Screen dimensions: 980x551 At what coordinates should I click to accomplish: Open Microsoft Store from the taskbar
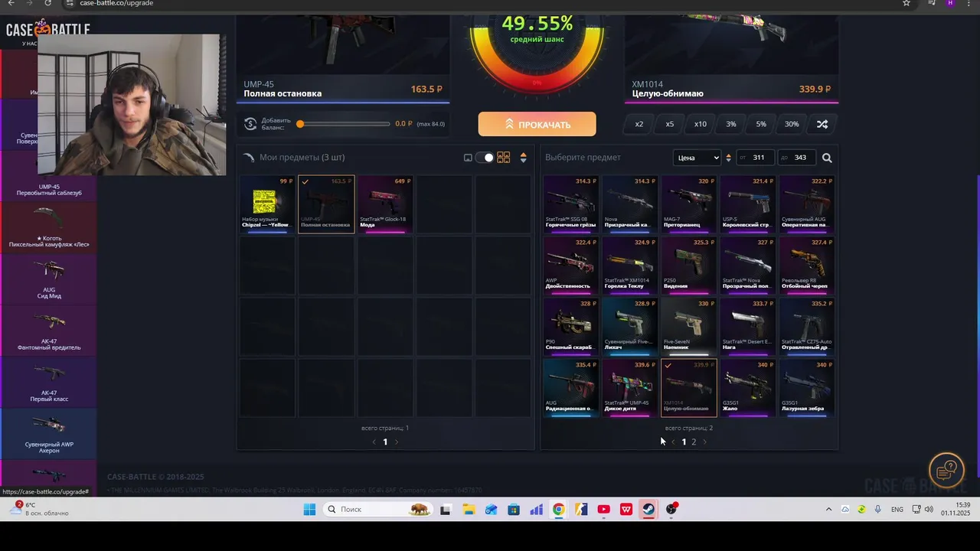(x=514, y=510)
